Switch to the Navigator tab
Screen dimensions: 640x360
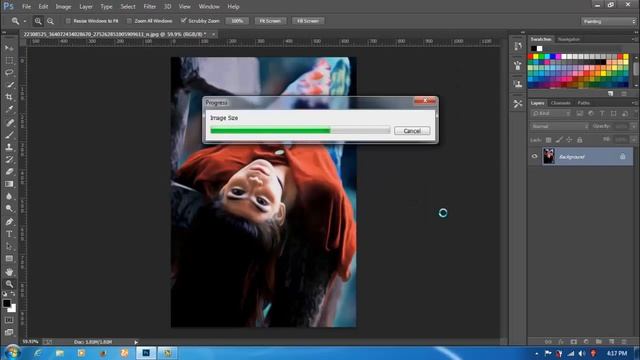569,39
